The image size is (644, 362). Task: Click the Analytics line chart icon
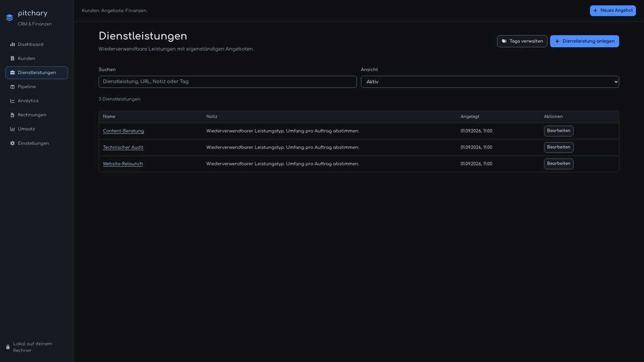tap(12, 101)
